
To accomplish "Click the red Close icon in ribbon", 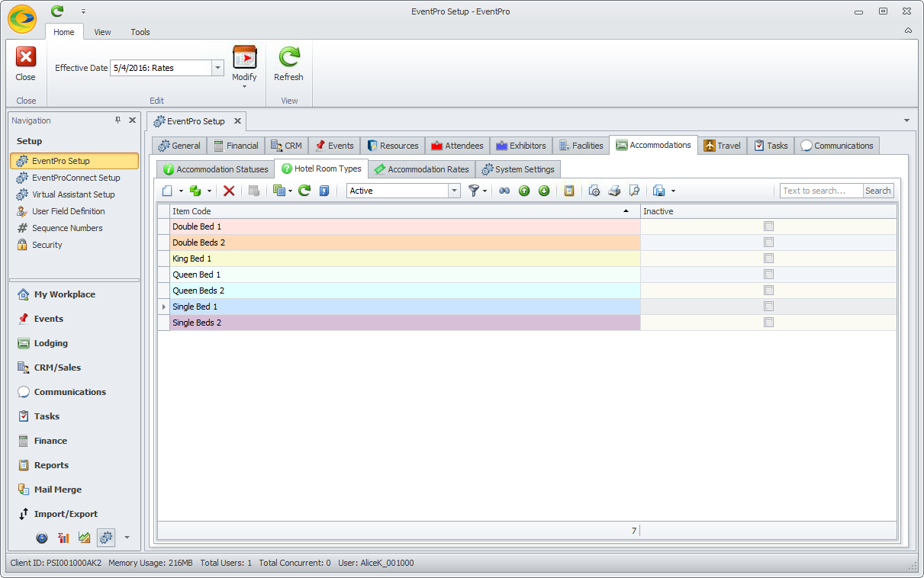I will (x=25, y=57).
